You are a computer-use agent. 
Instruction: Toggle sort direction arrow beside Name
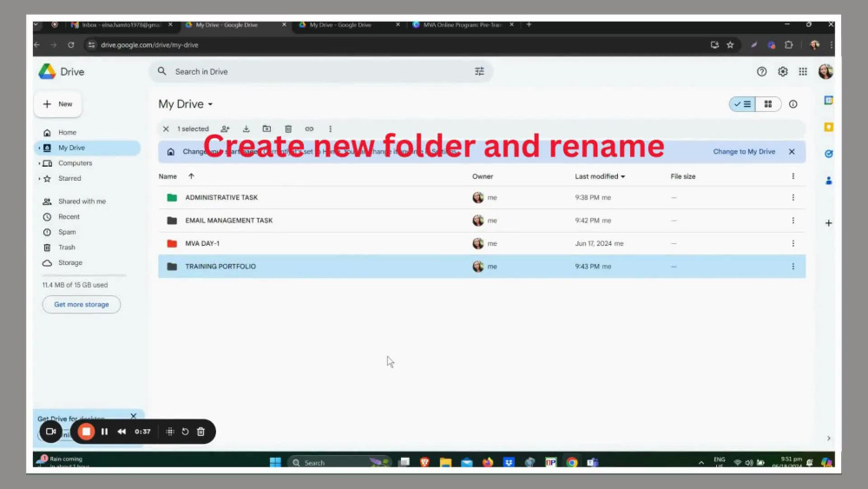(192, 176)
